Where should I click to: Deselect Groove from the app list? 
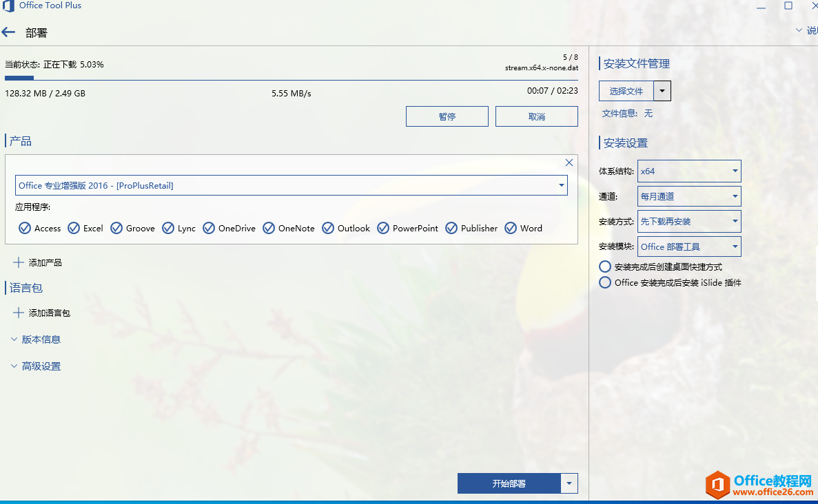click(115, 228)
